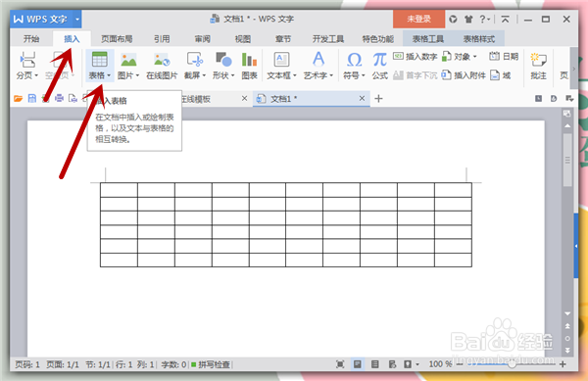Click the 域 field button
Viewport: 588px width, 381px height.
pos(501,75)
